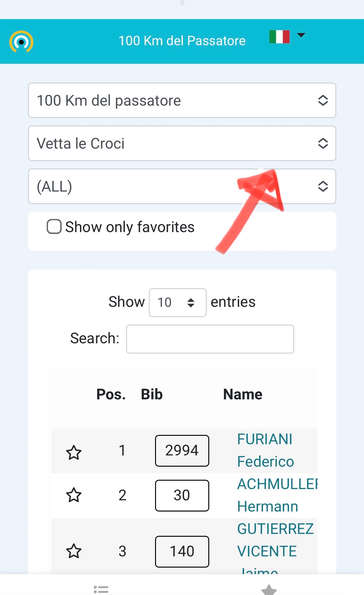Mark GUTIERREZ VICENTE as favorite star
This screenshot has height=595, width=364.
[74, 551]
